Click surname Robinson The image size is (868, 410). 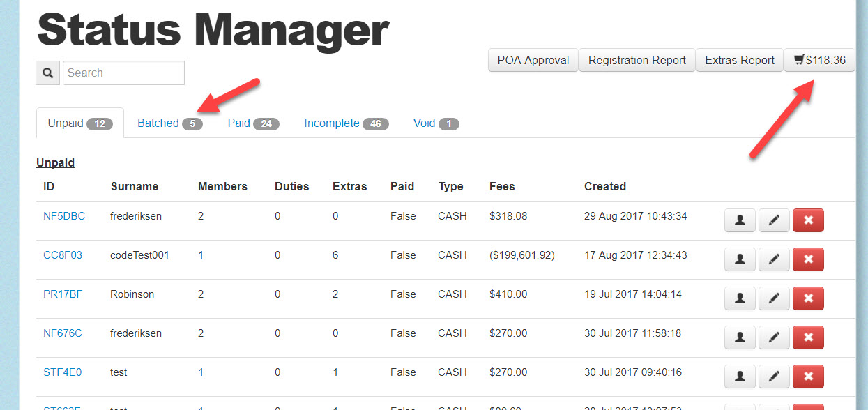point(132,294)
